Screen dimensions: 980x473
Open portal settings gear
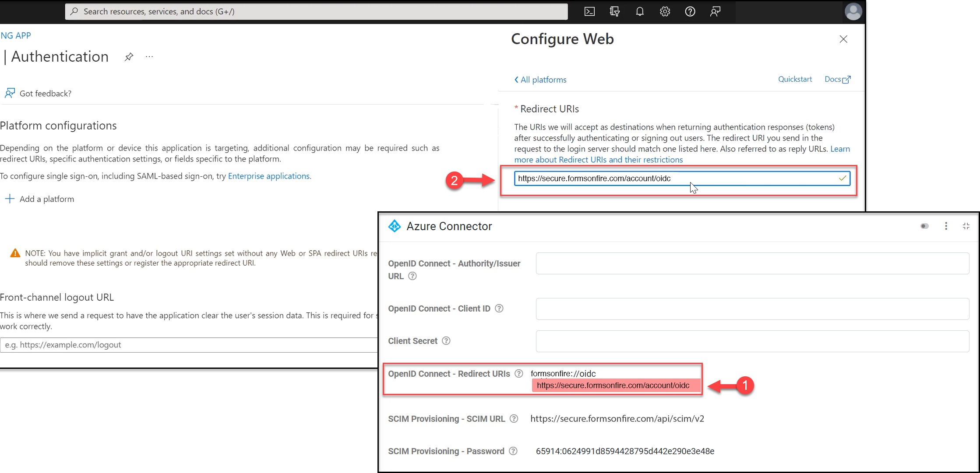point(665,11)
